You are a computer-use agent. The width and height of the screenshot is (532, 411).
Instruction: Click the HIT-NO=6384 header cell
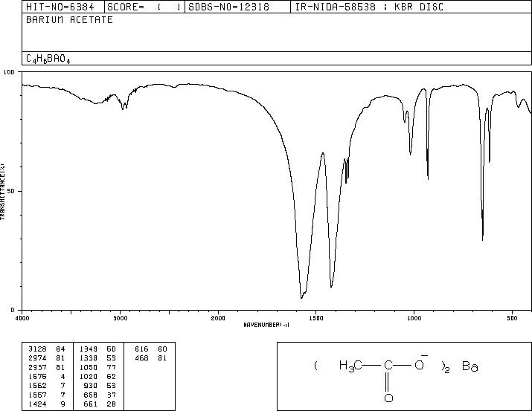coord(60,7)
